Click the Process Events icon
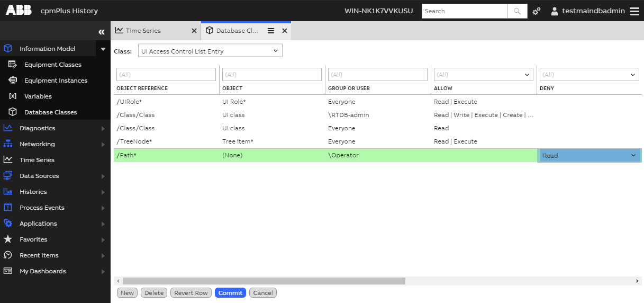Screen dimensions: 644x303 8,207
